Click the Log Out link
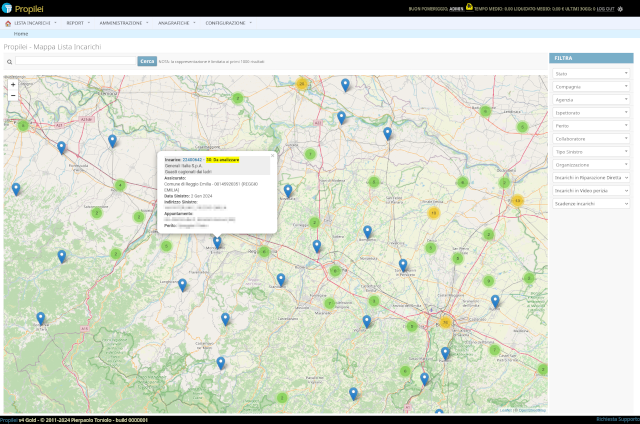 point(605,9)
